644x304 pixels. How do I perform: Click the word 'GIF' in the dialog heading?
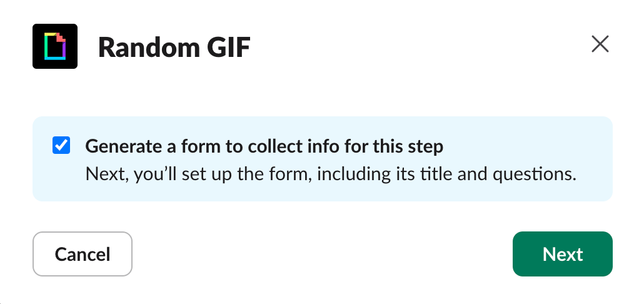pyautogui.click(x=228, y=47)
